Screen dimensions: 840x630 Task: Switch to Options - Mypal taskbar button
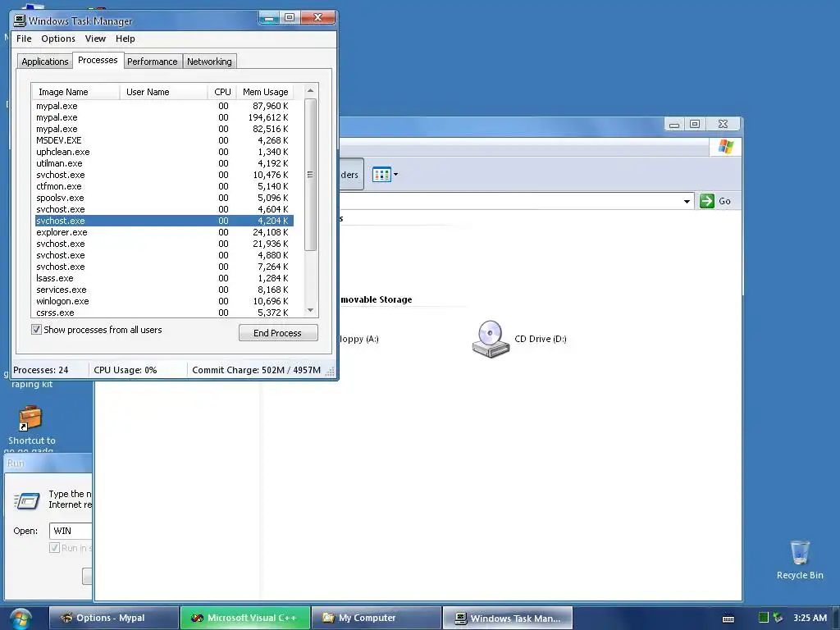(113, 618)
